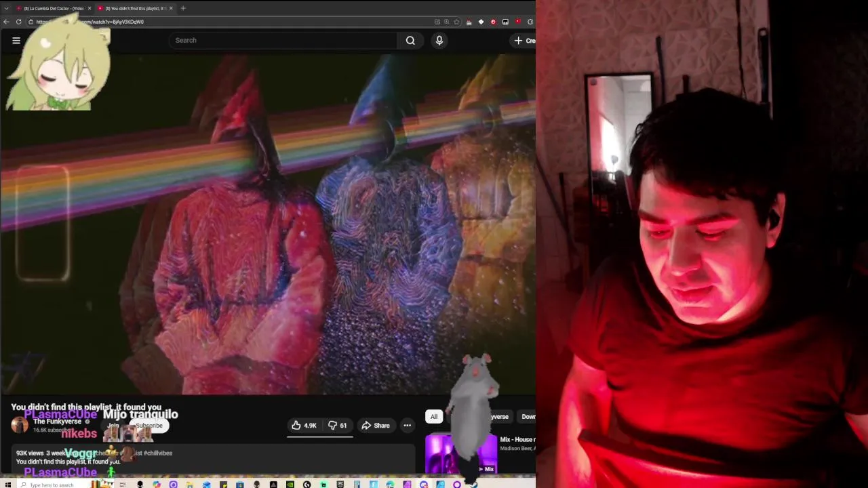Close the La Cumbia Del Castor tab

[x=89, y=8]
